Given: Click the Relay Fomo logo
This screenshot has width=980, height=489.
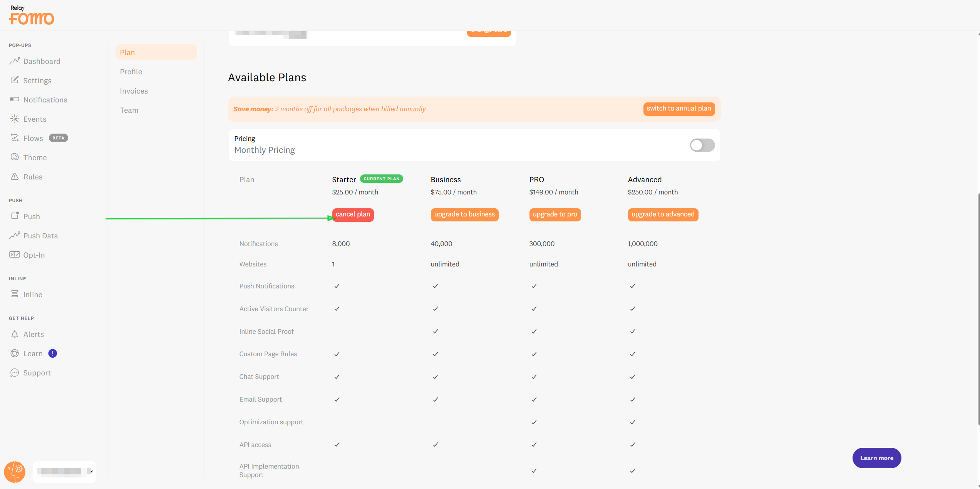Looking at the screenshot, I should [x=32, y=15].
